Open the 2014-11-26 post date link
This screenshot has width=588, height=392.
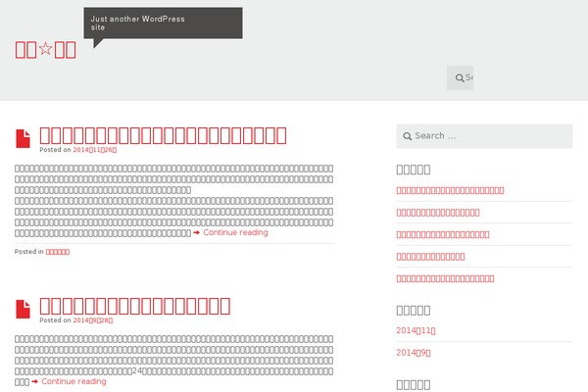click(x=95, y=150)
